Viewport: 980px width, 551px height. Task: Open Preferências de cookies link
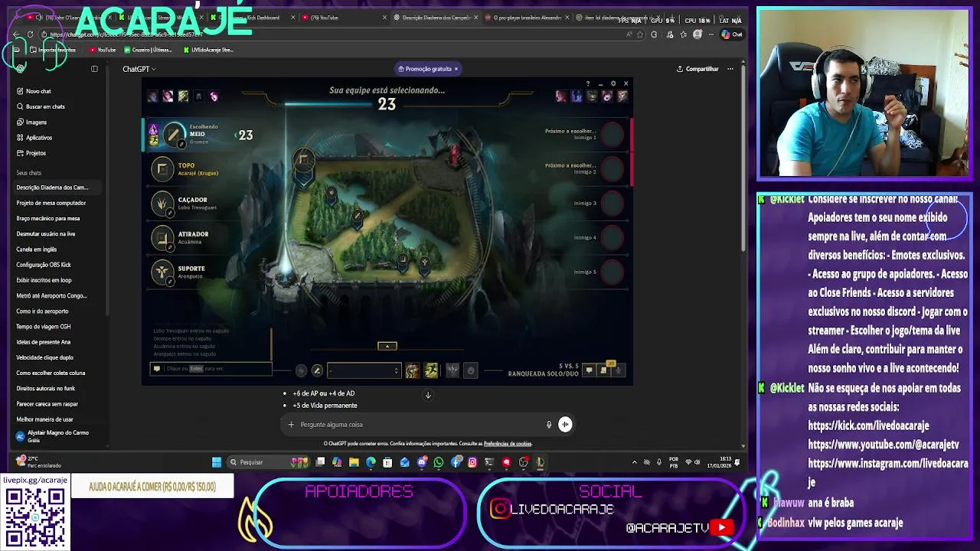(x=508, y=444)
